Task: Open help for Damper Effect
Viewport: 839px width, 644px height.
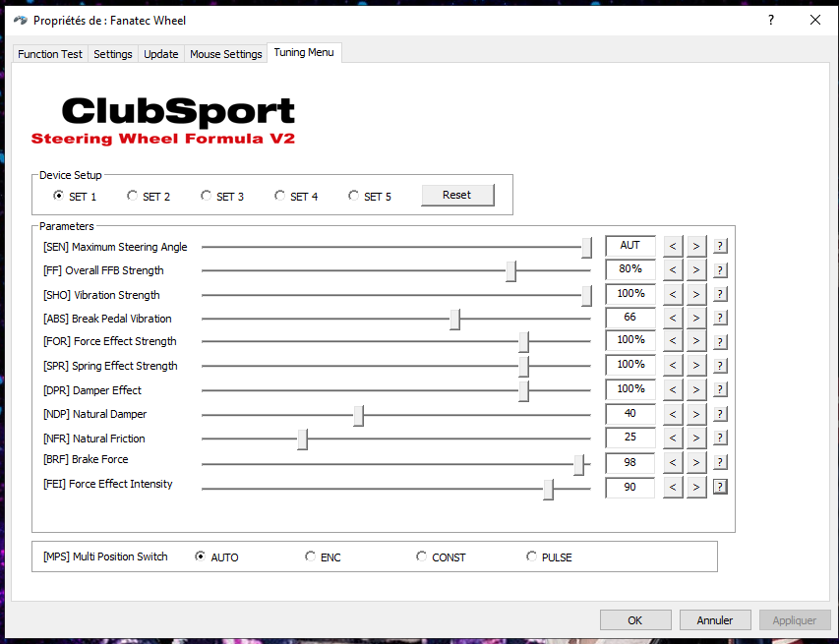Action: (720, 389)
